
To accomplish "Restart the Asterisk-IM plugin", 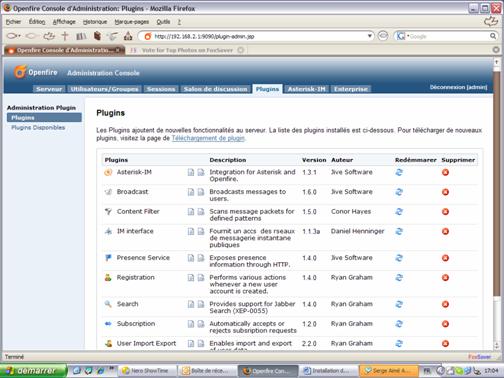I will (x=399, y=172).
